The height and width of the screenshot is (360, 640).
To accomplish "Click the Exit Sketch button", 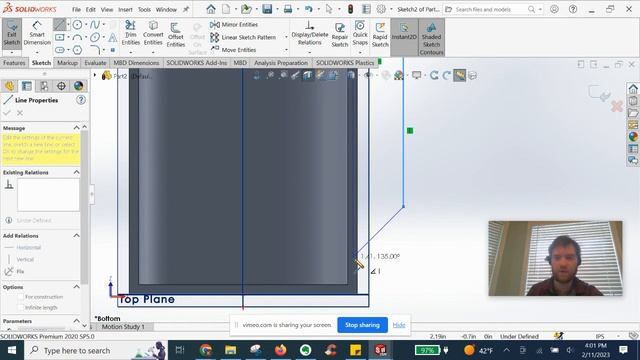I will point(12,34).
